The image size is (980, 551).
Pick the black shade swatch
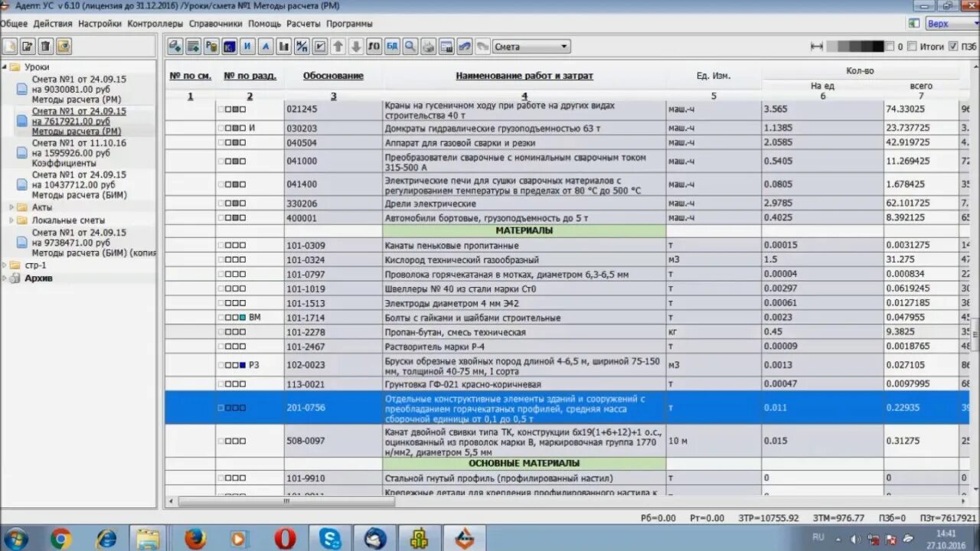[x=878, y=47]
